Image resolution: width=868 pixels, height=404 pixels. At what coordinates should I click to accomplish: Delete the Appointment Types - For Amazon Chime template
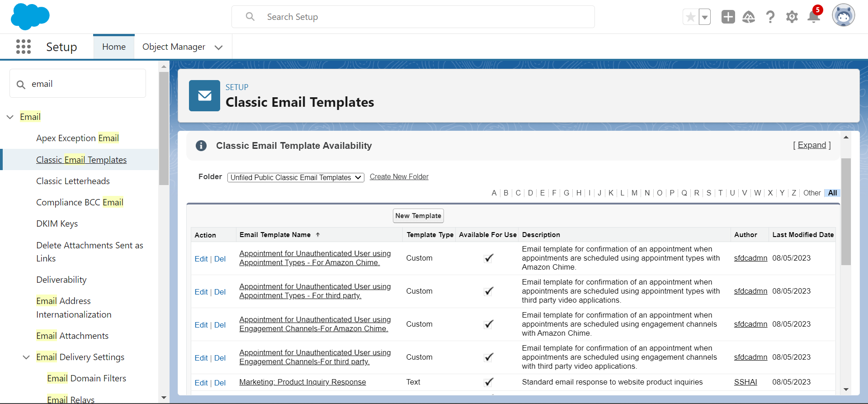coord(220,259)
